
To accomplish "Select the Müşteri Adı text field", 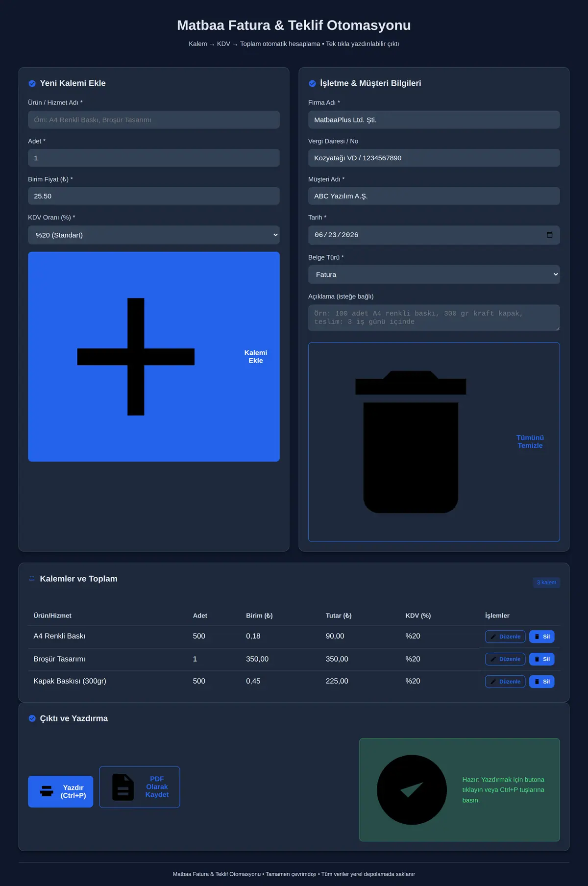I will (x=434, y=196).
